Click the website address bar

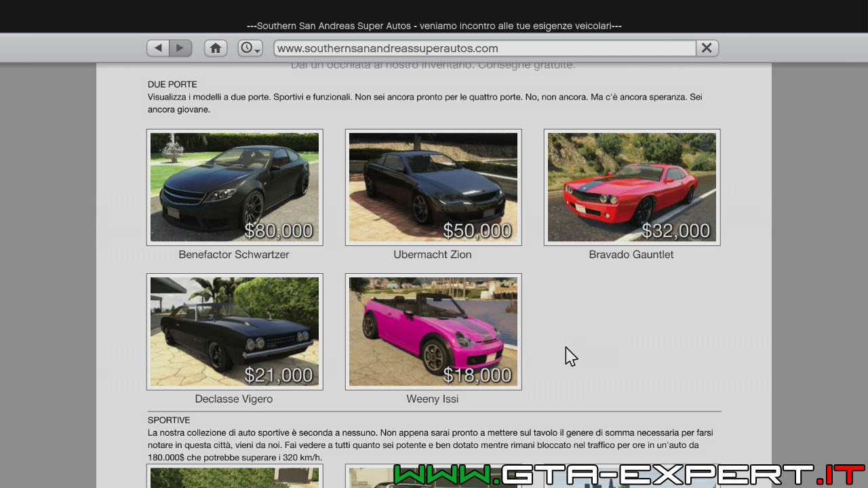click(x=485, y=48)
